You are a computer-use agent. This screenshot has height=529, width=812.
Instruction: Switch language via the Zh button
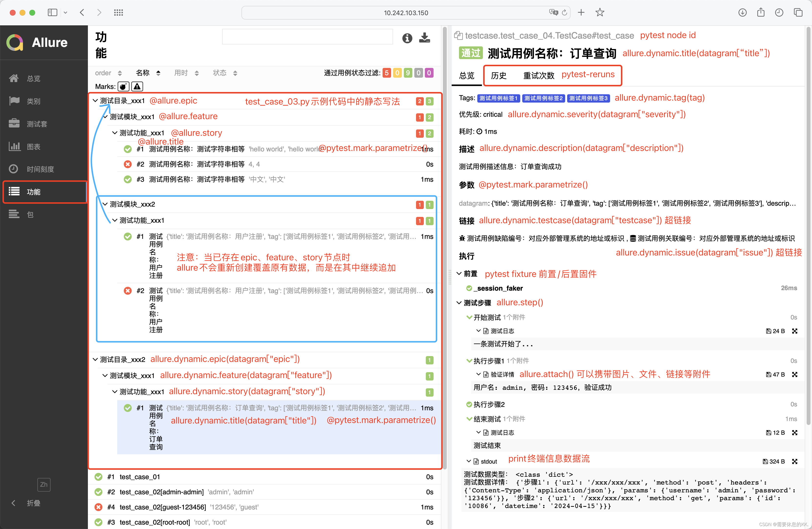click(x=44, y=484)
